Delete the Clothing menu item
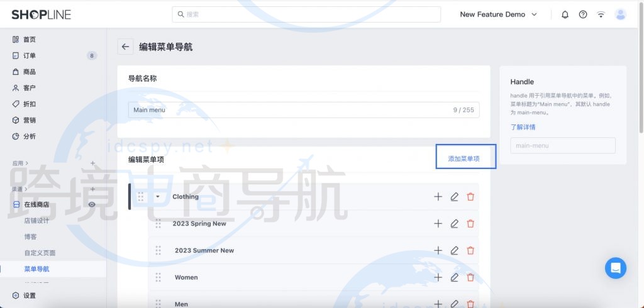644x308 pixels. [x=470, y=197]
